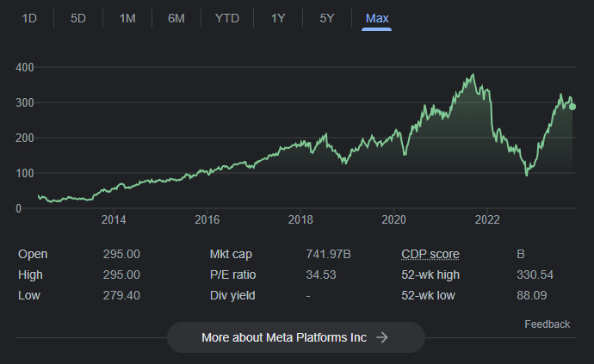Click the Low value 279.40
The height and width of the screenshot is (364, 594).
point(121,295)
